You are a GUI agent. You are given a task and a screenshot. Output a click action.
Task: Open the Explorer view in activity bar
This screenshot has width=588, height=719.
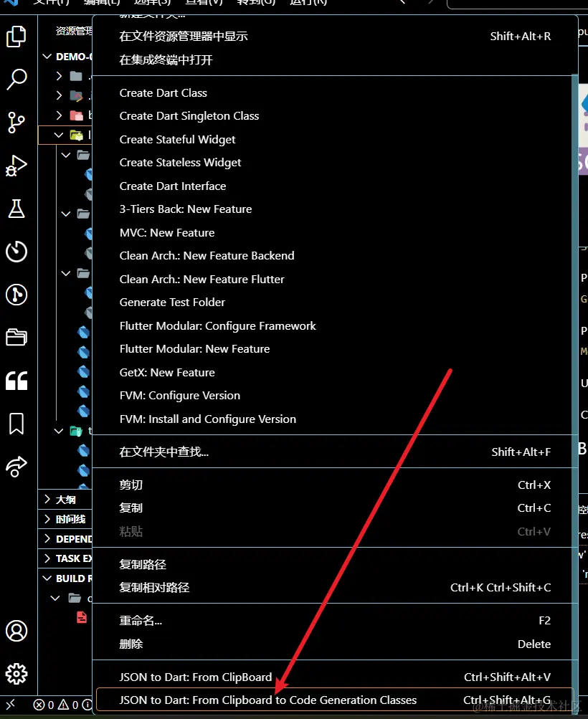16,37
